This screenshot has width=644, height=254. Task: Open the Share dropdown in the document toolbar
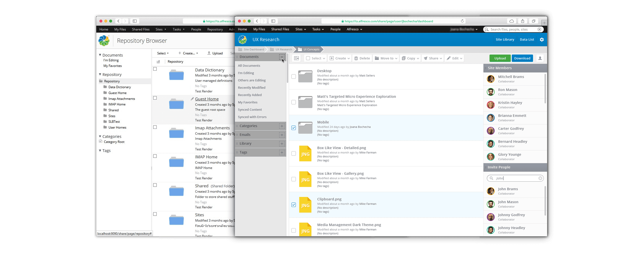433,58
